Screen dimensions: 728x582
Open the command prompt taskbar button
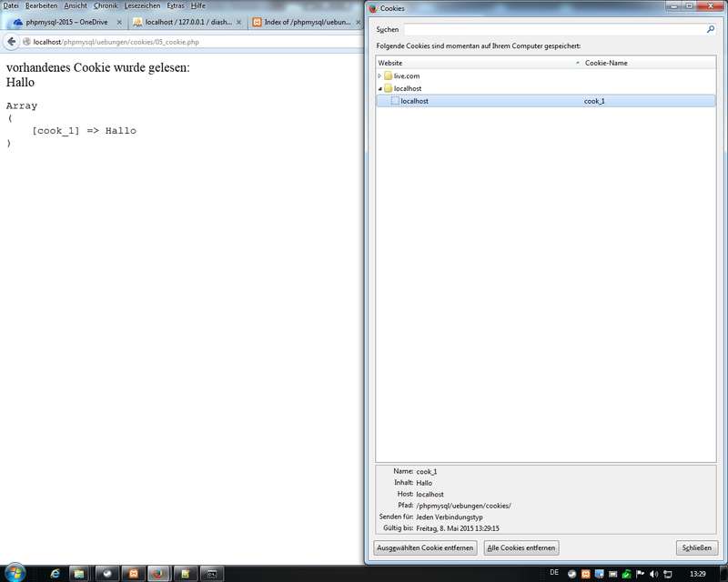click(212, 574)
